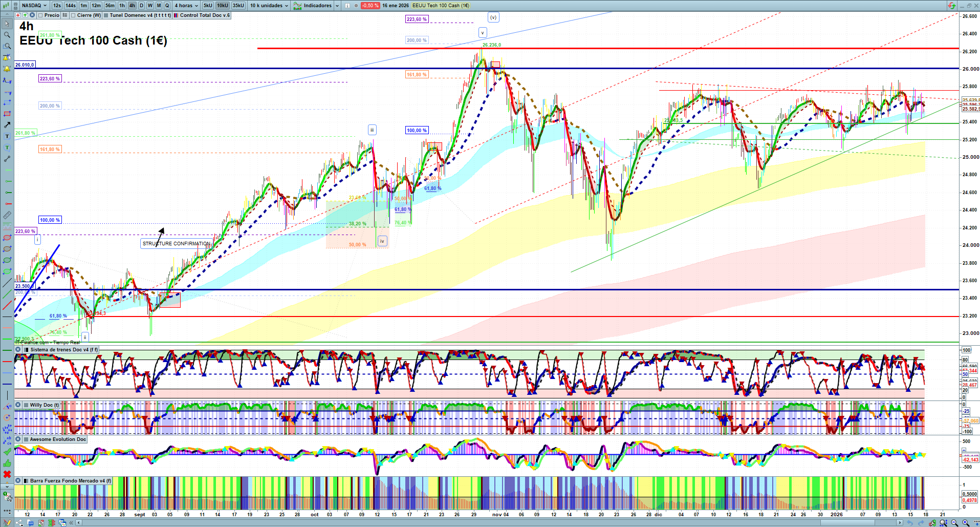Image resolution: width=980 pixels, height=527 pixels.
Task: Click the undo arrow in bottom right toolbar
Action: coord(909,523)
